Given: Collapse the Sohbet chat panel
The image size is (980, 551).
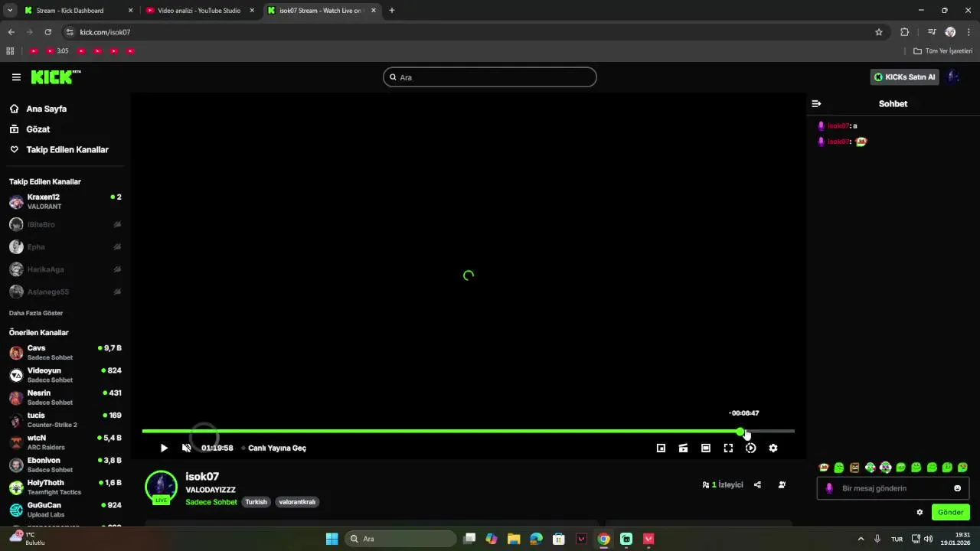Looking at the screenshot, I should click(816, 103).
